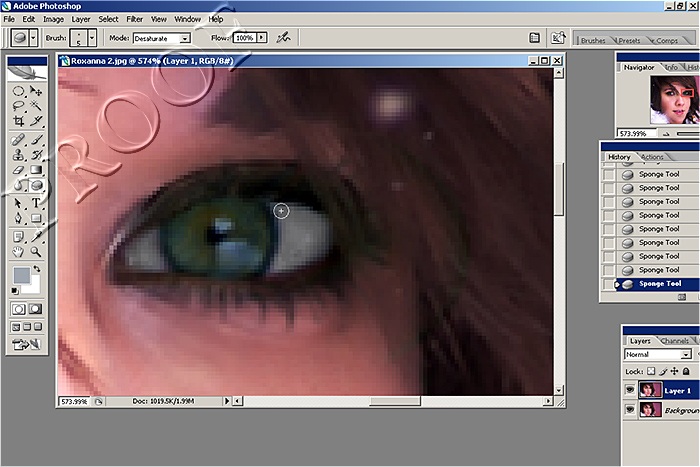Image resolution: width=700 pixels, height=467 pixels.
Task: Enable airbrush mode in options bar
Action: coord(283,38)
